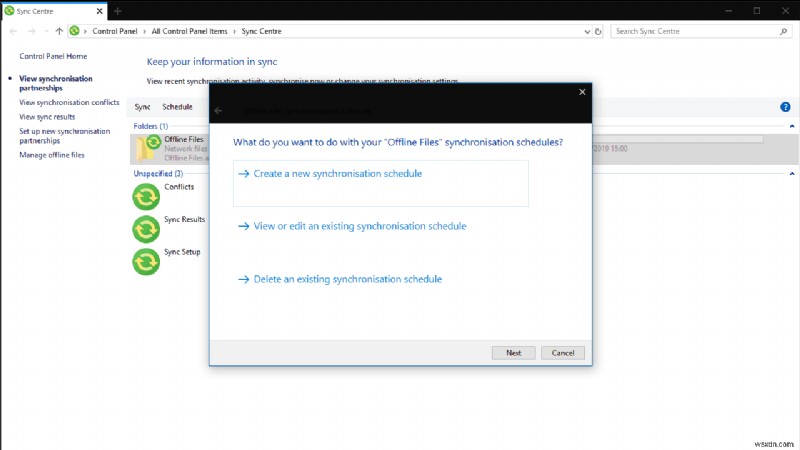Click Sync Centre breadcrumb

tap(261, 31)
